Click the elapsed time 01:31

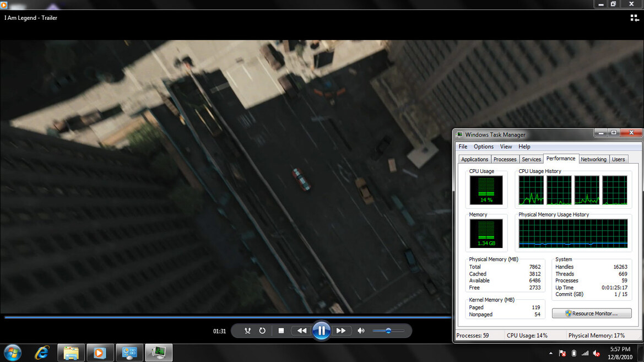219,331
